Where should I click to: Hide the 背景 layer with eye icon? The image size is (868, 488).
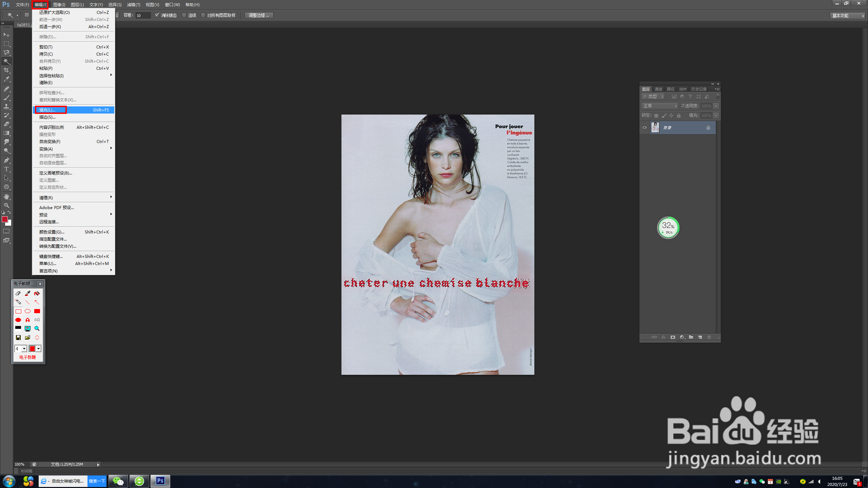[645, 128]
